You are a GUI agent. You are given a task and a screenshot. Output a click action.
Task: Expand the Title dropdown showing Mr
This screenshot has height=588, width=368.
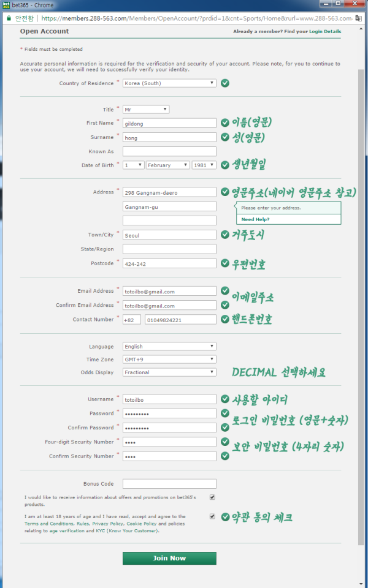(146, 110)
